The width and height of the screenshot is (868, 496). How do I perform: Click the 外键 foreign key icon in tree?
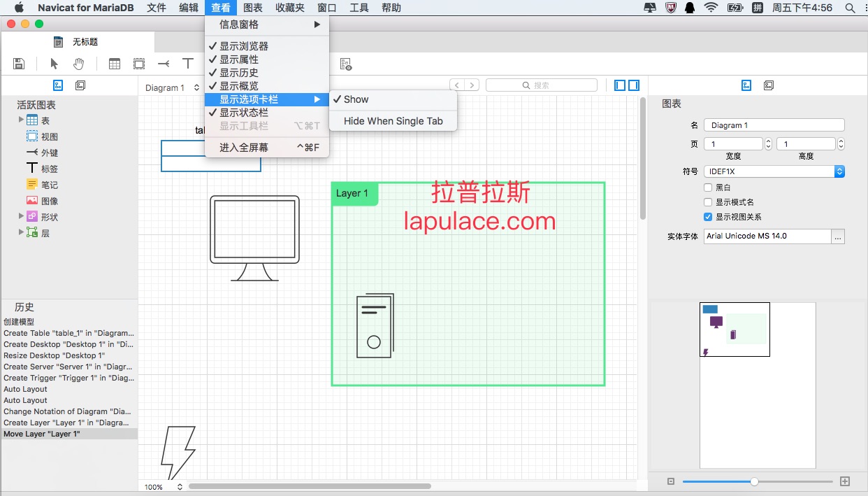(x=32, y=153)
